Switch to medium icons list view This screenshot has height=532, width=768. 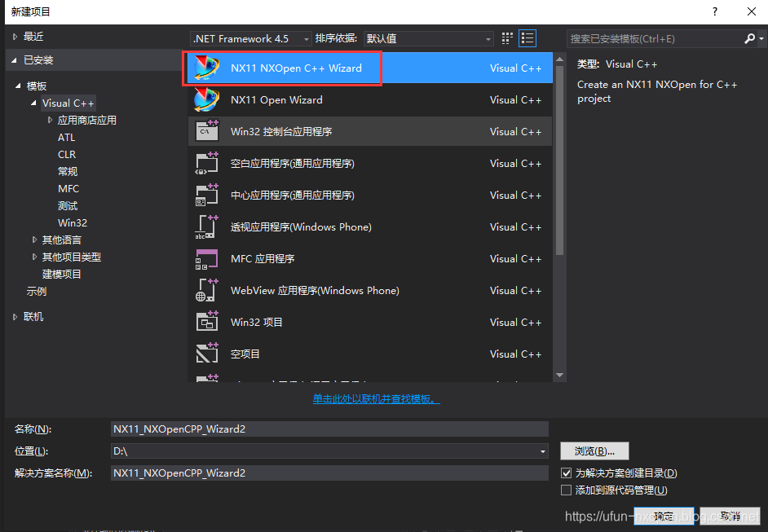pyautogui.click(x=527, y=38)
